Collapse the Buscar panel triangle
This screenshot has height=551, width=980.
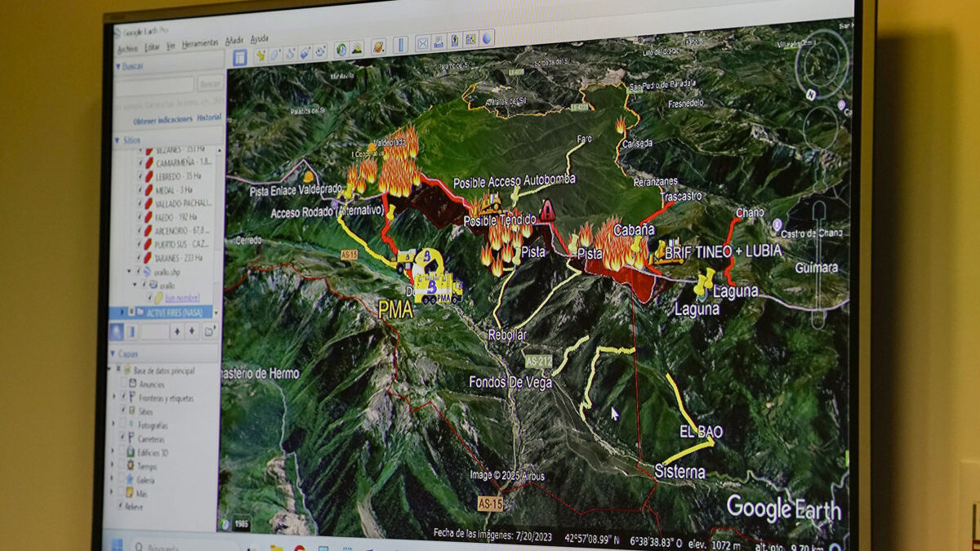tap(117, 67)
